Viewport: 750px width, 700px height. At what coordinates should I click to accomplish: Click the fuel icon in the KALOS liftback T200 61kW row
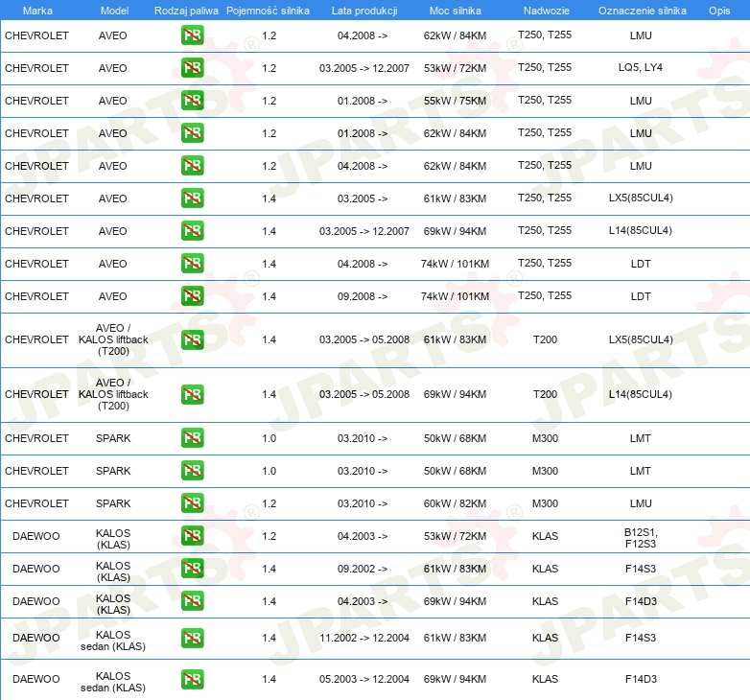pos(192,340)
